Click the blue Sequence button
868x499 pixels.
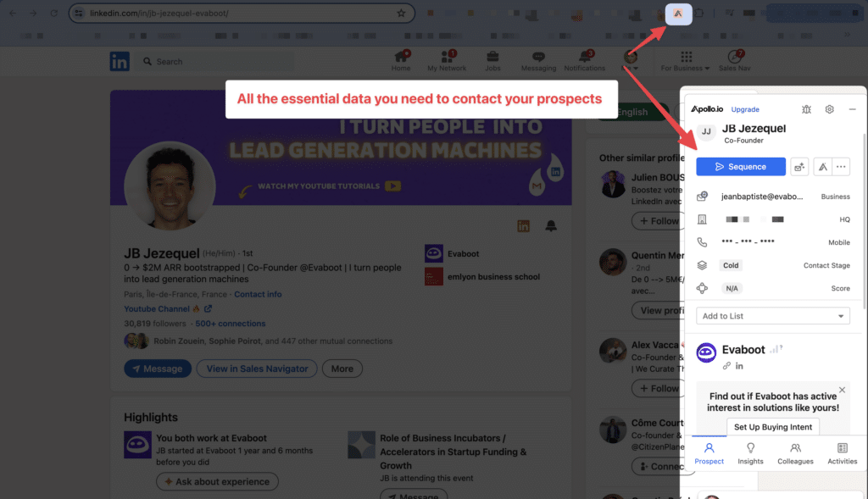tap(741, 167)
